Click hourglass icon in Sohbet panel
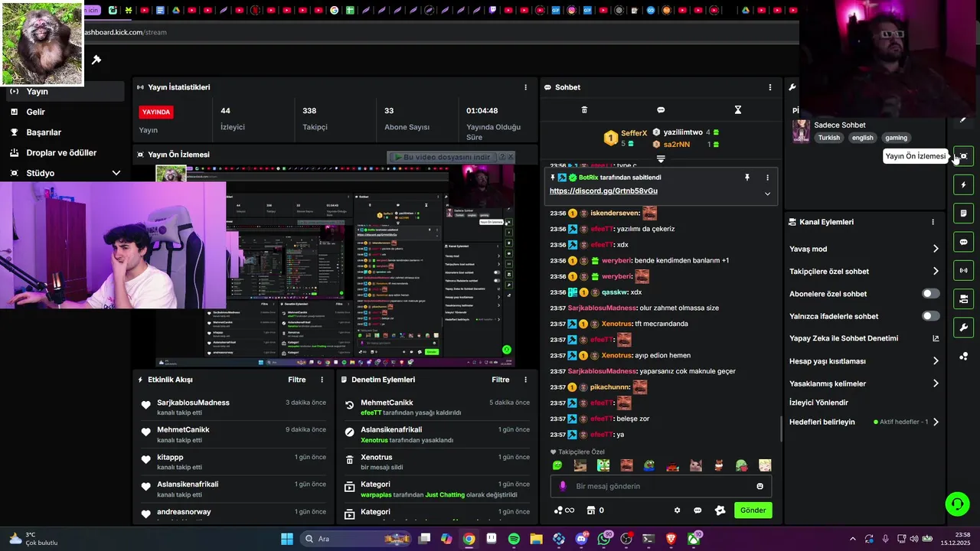The height and width of the screenshot is (551, 980). [738, 109]
